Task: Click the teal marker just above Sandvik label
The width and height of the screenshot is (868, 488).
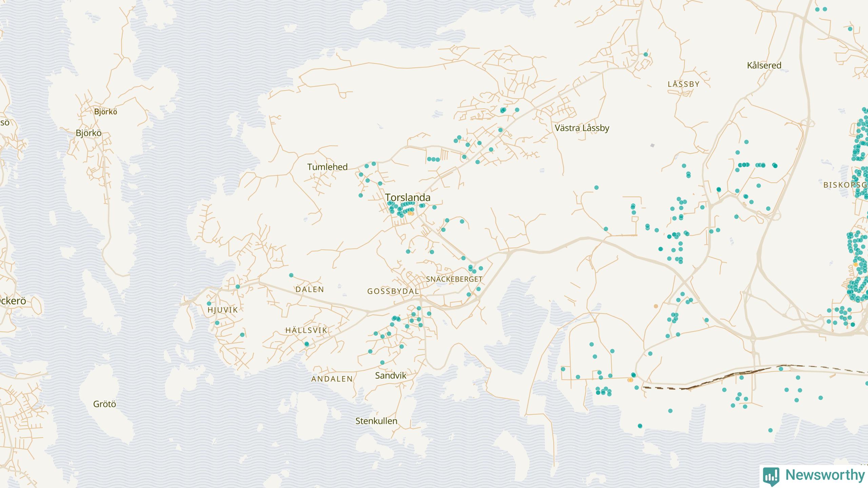Action: 382,362
